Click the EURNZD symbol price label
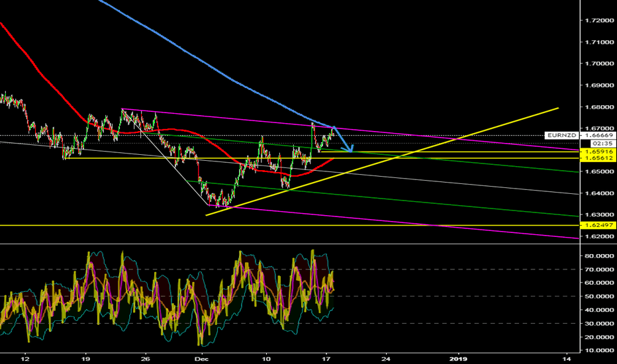The width and height of the screenshot is (617, 364). coord(561,136)
